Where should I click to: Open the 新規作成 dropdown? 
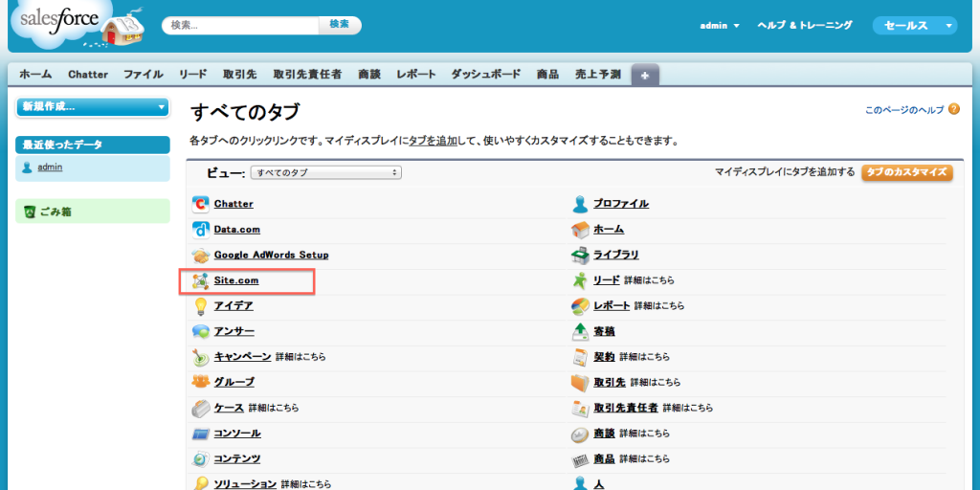click(x=93, y=107)
